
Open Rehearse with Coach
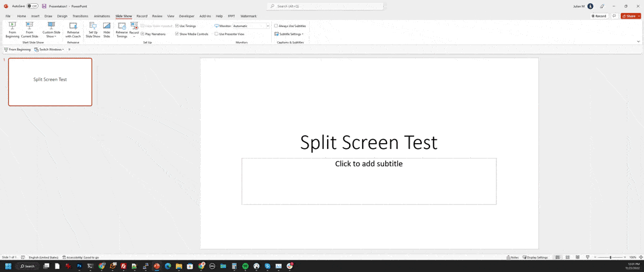(73, 30)
